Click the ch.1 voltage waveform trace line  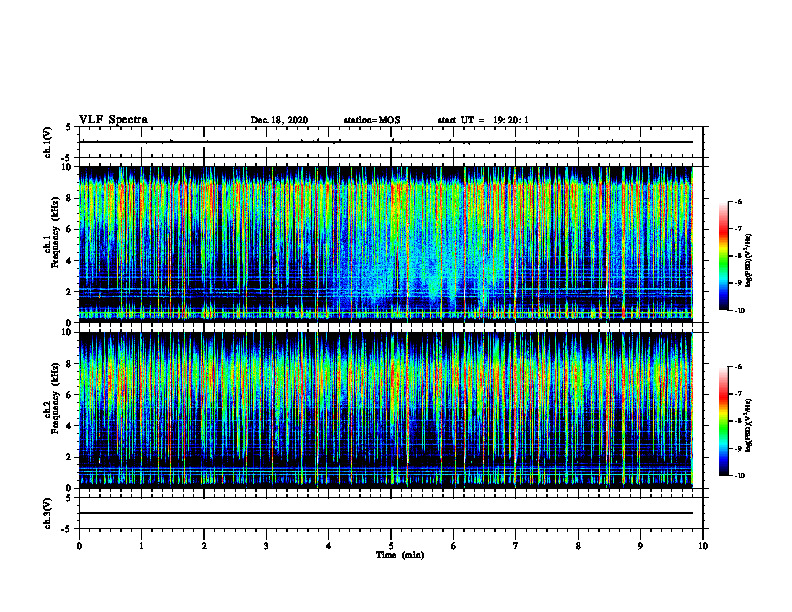386,142
